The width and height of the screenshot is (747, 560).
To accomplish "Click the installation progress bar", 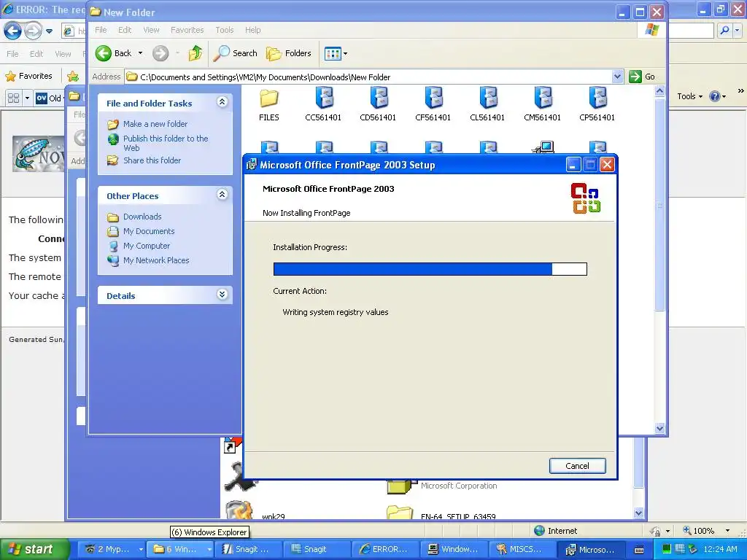I will point(430,269).
